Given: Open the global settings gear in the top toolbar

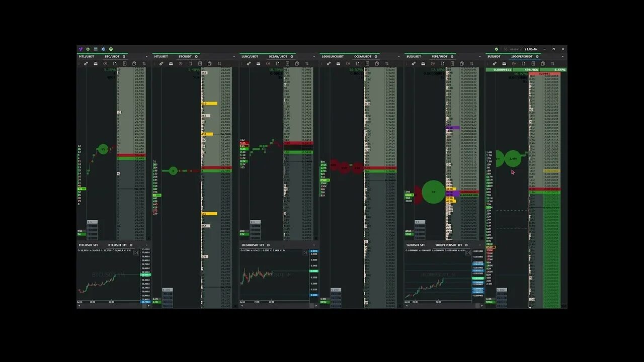Looking at the screenshot, I should (103, 49).
